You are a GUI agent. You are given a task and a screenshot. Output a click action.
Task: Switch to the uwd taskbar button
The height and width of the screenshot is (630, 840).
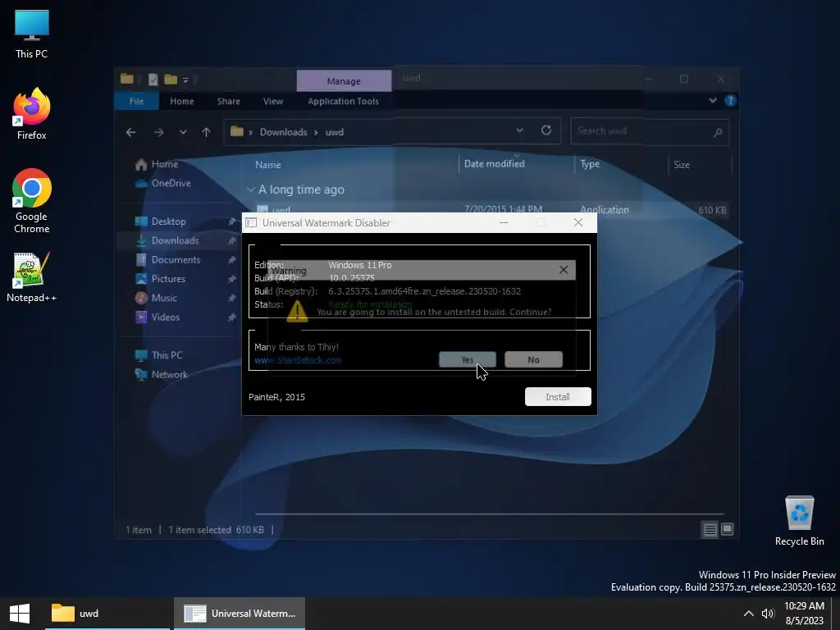(x=107, y=614)
